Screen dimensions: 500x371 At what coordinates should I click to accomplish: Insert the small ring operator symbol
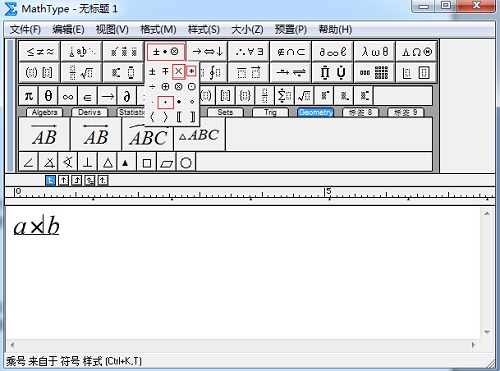click(x=192, y=102)
